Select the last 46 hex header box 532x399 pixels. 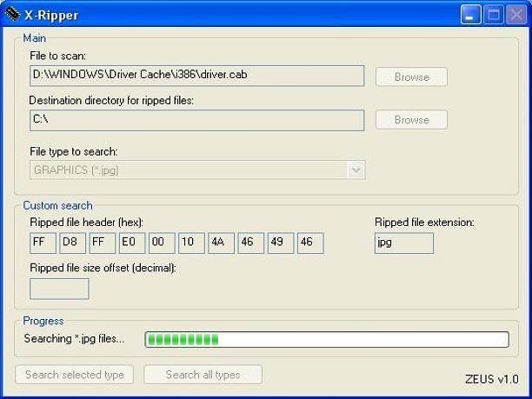pyautogui.click(x=310, y=243)
